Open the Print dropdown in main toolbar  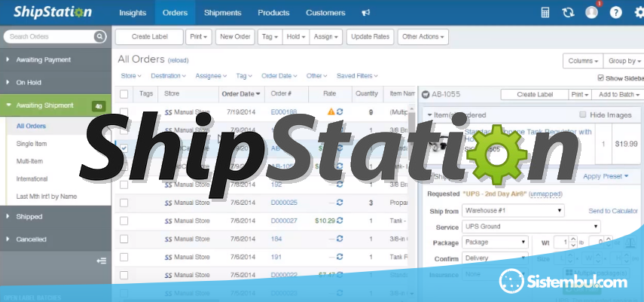click(199, 37)
